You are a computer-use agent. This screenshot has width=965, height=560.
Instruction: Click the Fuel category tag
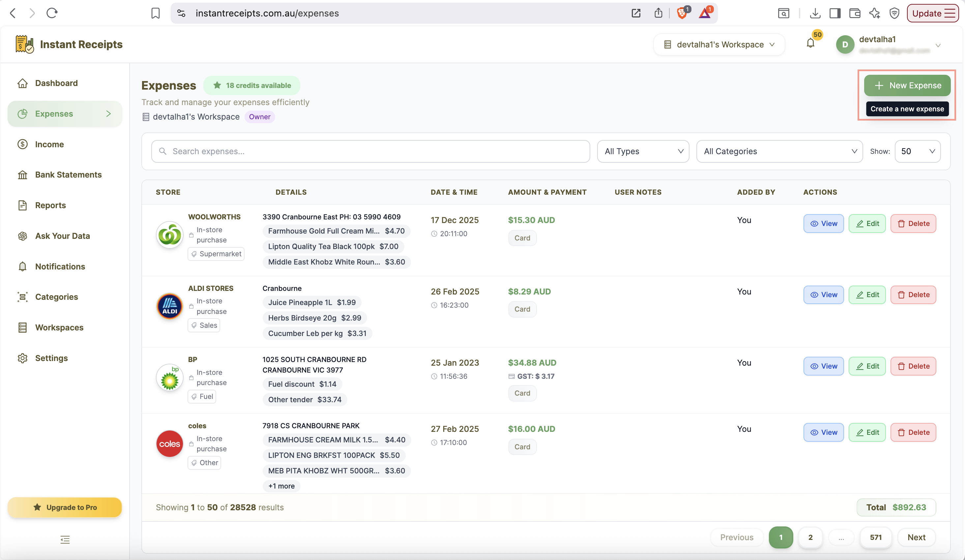pyautogui.click(x=202, y=397)
